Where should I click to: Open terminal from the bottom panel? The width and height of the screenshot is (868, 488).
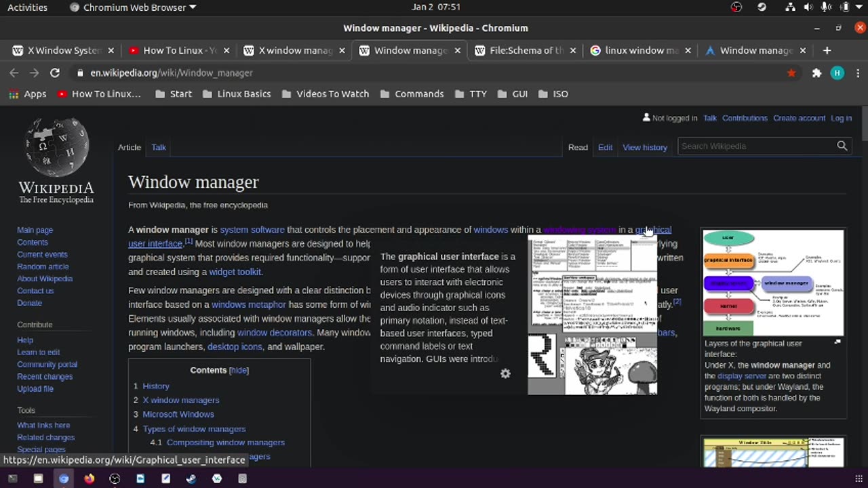click(x=13, y=479)
